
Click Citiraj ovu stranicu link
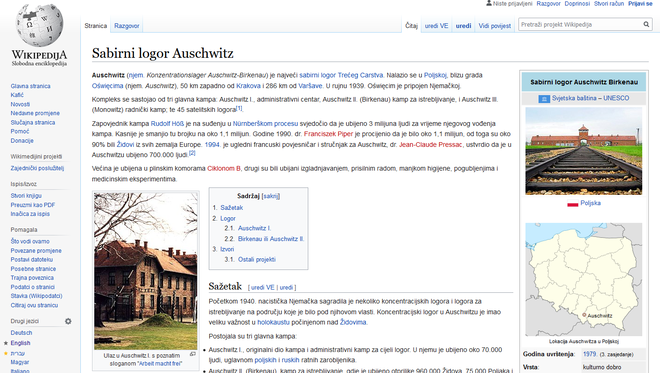coord(34,305)
